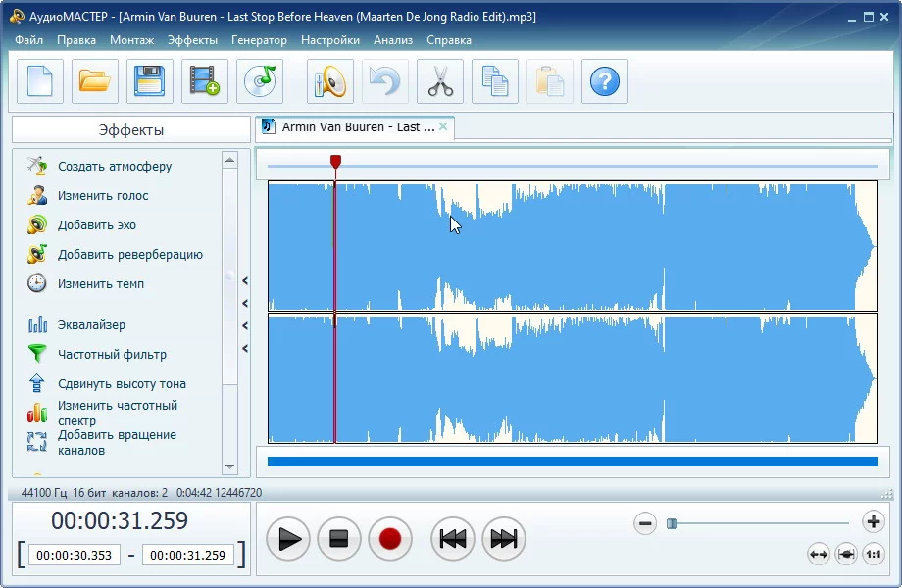Cut the selection with the scissors icon
This screenshot has height=588, width=902.
click(440, 81)
